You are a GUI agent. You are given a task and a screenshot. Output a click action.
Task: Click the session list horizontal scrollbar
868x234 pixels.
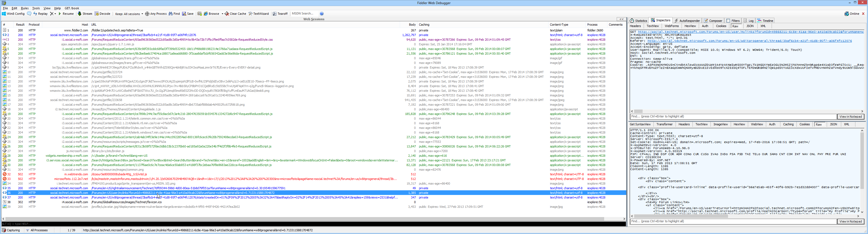tap(313, 219)
